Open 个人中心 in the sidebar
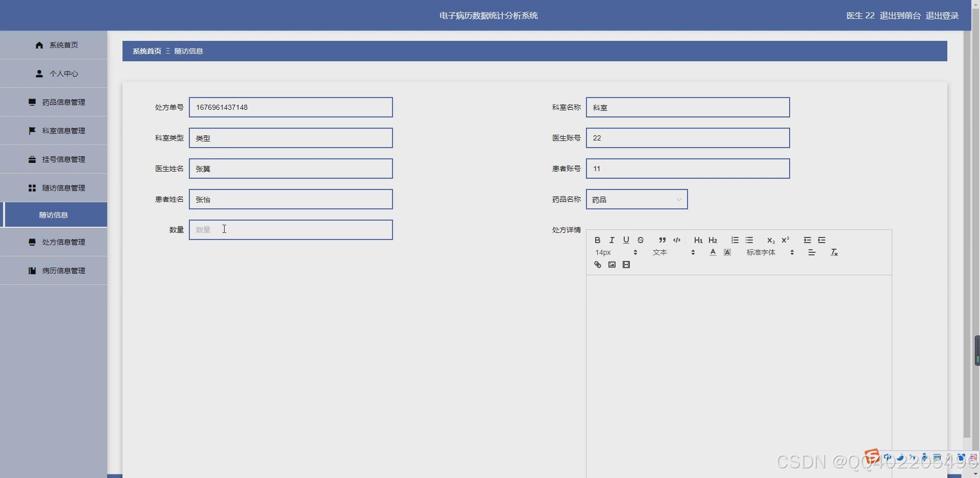Image resolution: width=980 pixels, height=478 pixels. (54, 74)
